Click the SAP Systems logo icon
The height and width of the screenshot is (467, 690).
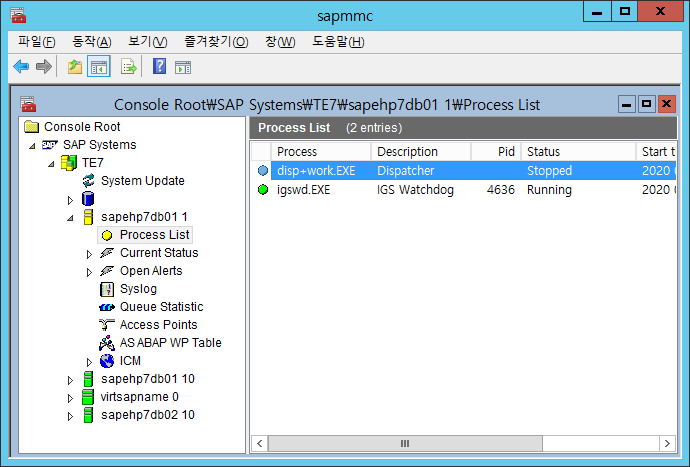click(x=50, y=145)
